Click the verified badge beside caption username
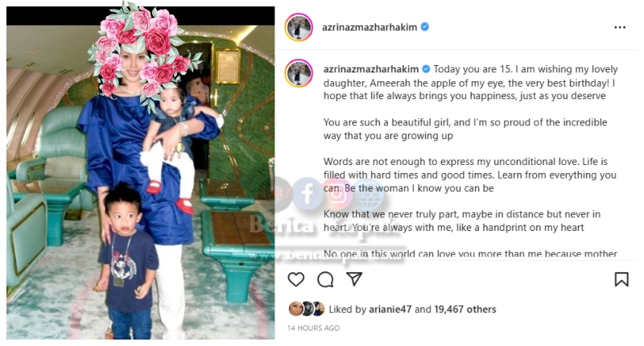This screenshot has width=644, height=346. coord(427,69)
